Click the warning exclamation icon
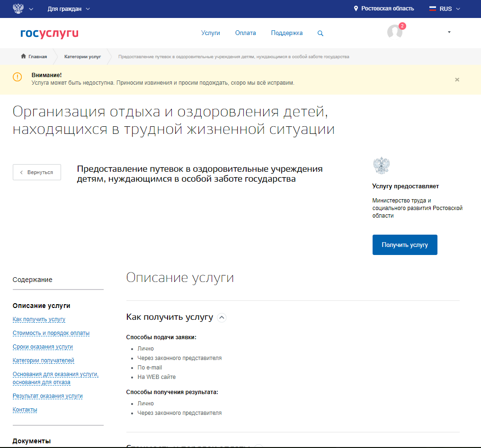 pyautogui.click(x=17, y=77)
